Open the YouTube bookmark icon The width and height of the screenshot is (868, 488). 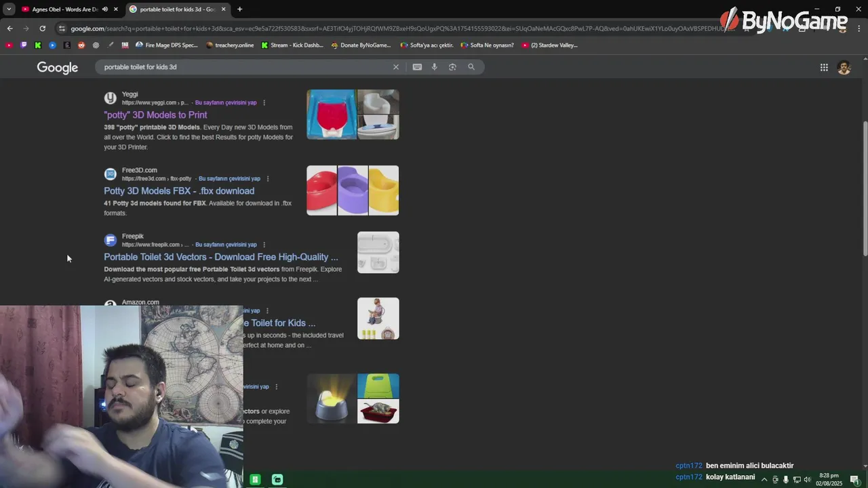(x=9, y=45)
